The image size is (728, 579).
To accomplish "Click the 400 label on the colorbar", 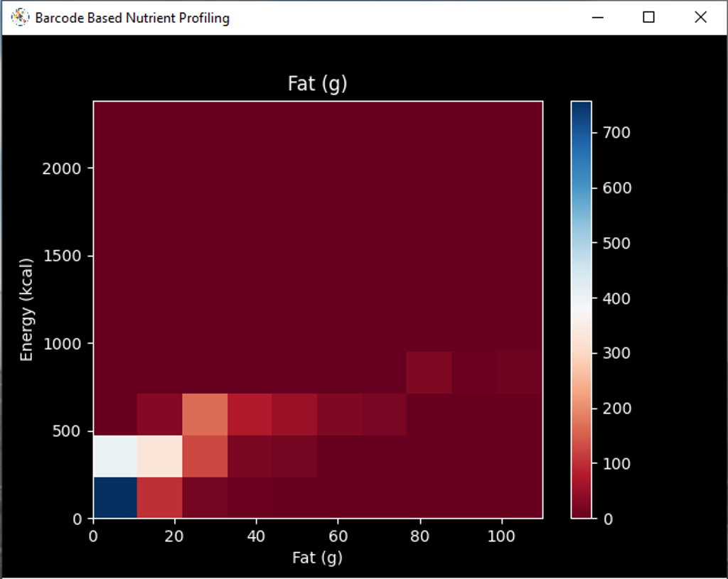I will [616, 298].
